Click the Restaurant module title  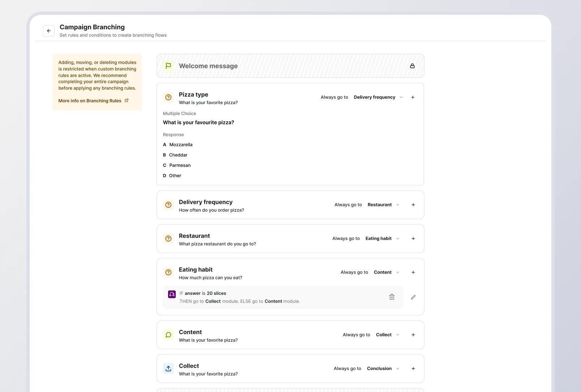click(x=194, y=236)
